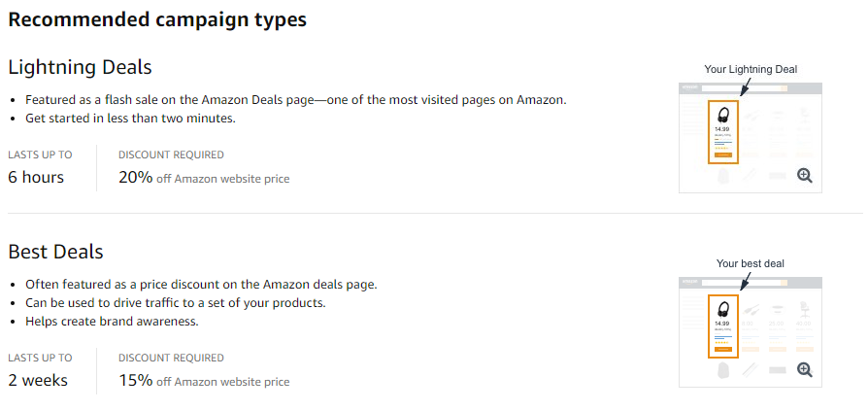Click the 'Recommended campaign types' title

point(157,20)
